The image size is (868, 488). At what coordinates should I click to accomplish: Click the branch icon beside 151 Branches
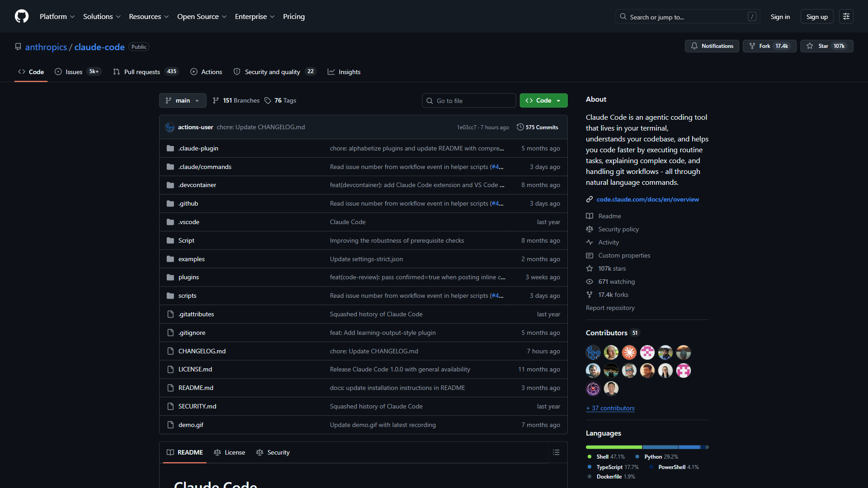click(216, 100)
